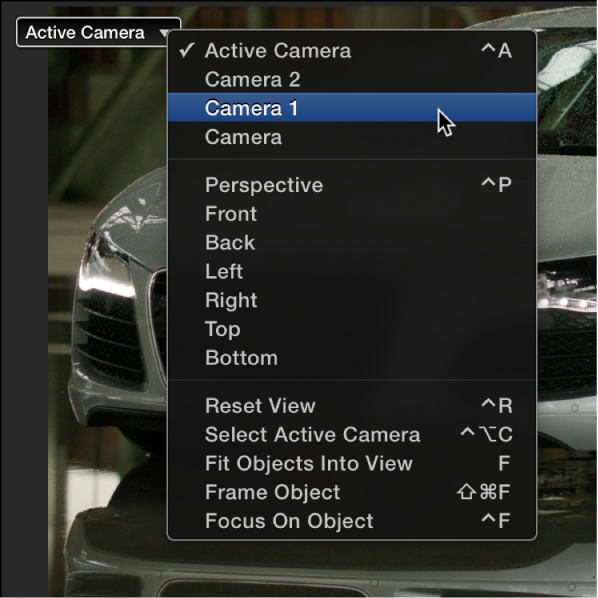Select Camera 2 from the menu
The height and width of the screenshot is (598, 598).
[352, 79]
